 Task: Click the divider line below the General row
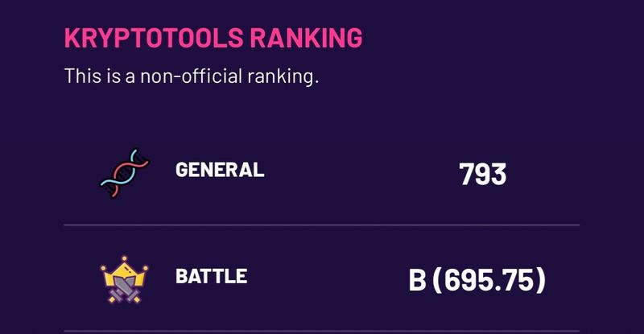click(x=321, y=225)
